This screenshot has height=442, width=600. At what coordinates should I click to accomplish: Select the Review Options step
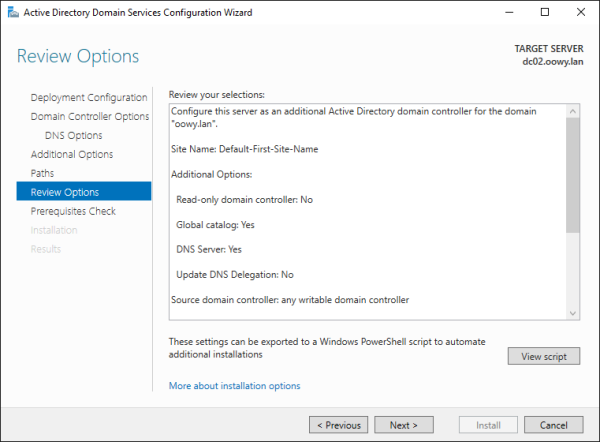coord(65,192)
